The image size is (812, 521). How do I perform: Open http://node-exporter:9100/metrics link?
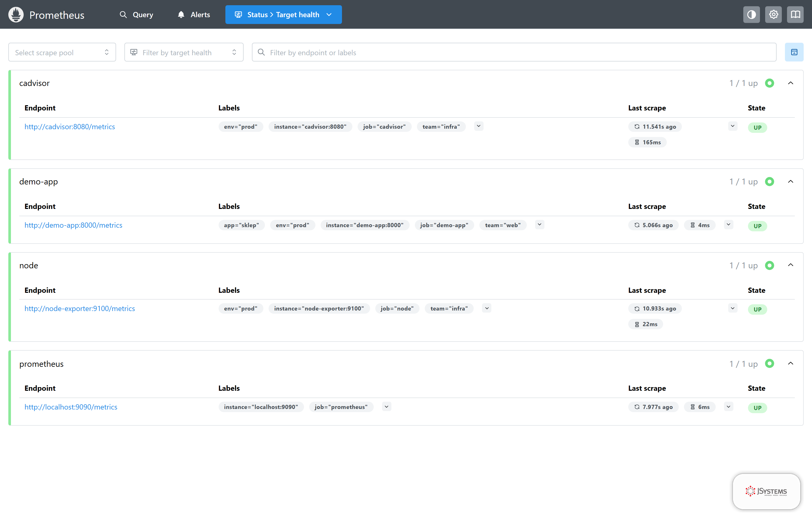point(80,308)
